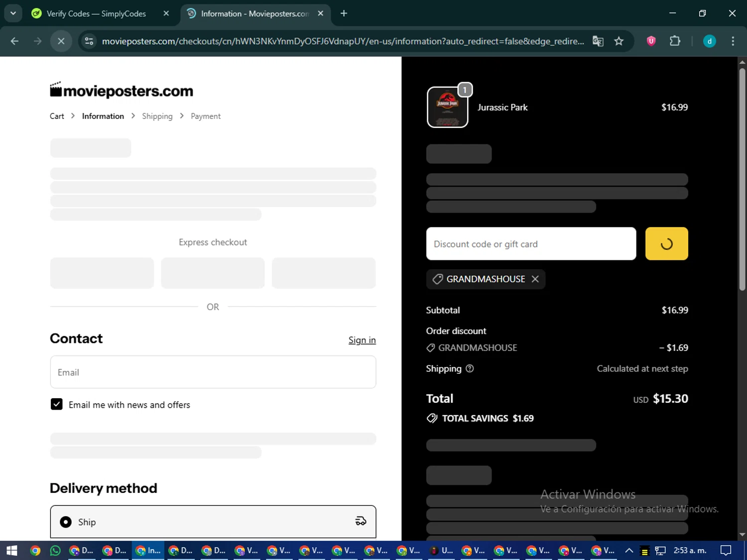
Task: Open the Chrome profile avatar
Action: point(709,41)
